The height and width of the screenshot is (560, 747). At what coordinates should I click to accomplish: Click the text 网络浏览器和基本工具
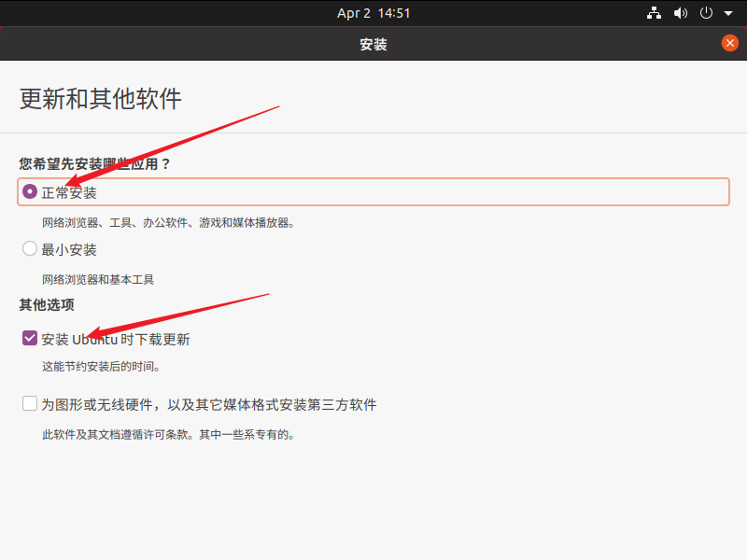click(x=98, y=279)
